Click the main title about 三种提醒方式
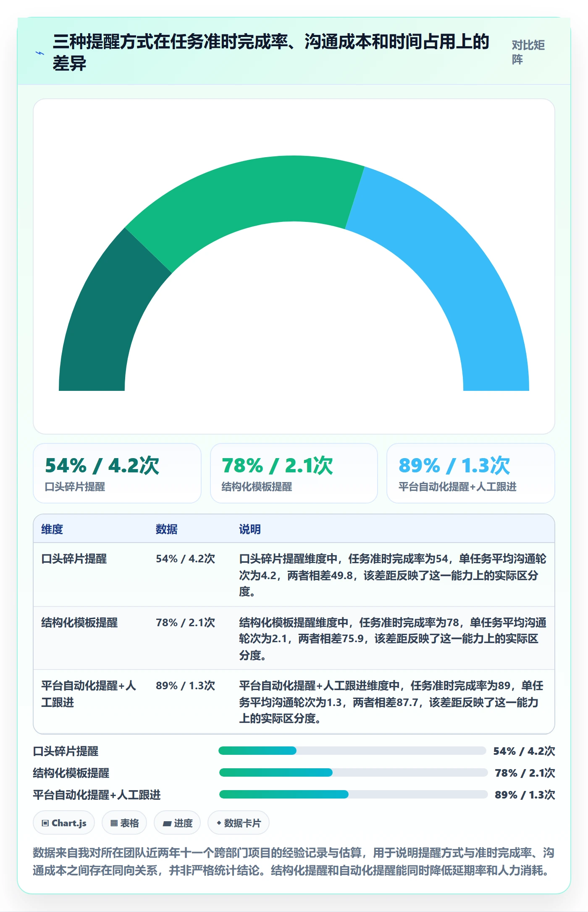The image size is (588, 912). point(271,53)
